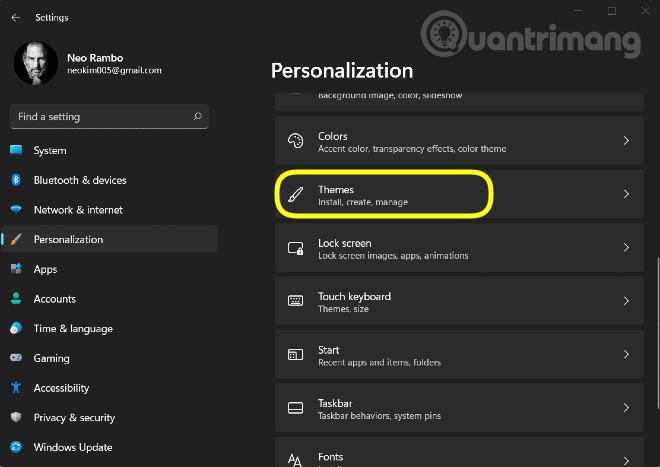660x467 pixels.
Task: Expand the Themes chevron arrow
Action: [x=626, y=194]
